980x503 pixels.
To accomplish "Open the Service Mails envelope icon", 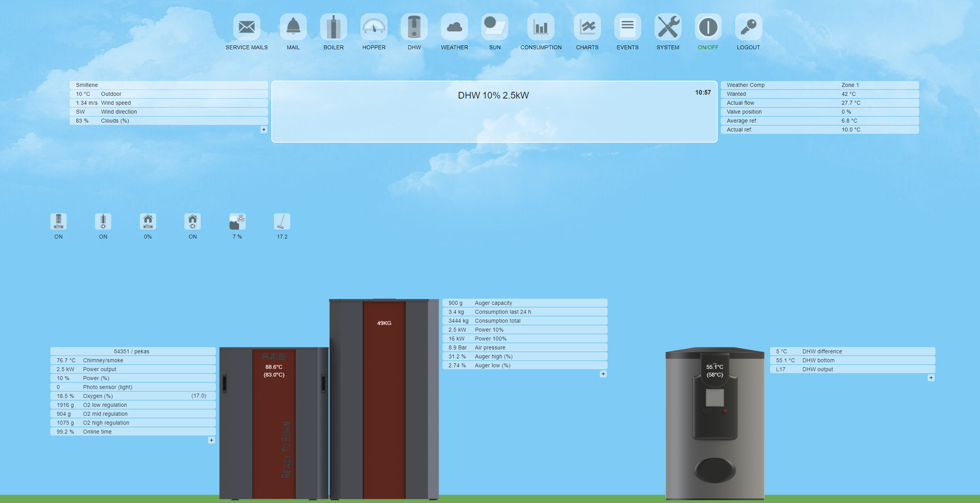I will click(x=246, y=27).
